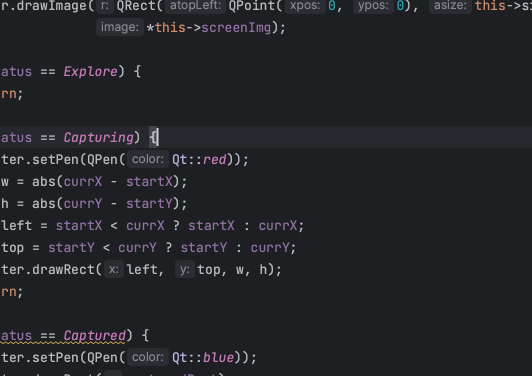Viewport: 532px width, 376px height.
Task: Click the drawImage method call
Action: point(52,6)
